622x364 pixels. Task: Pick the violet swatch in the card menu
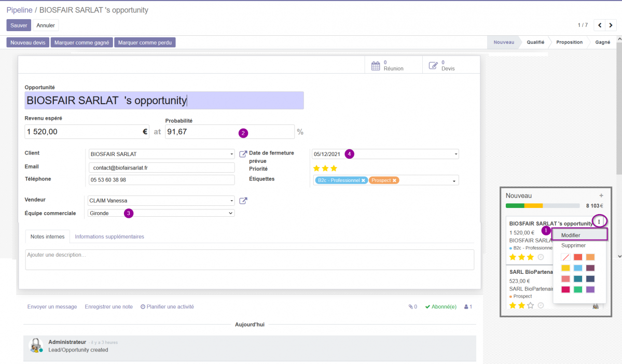590,289
